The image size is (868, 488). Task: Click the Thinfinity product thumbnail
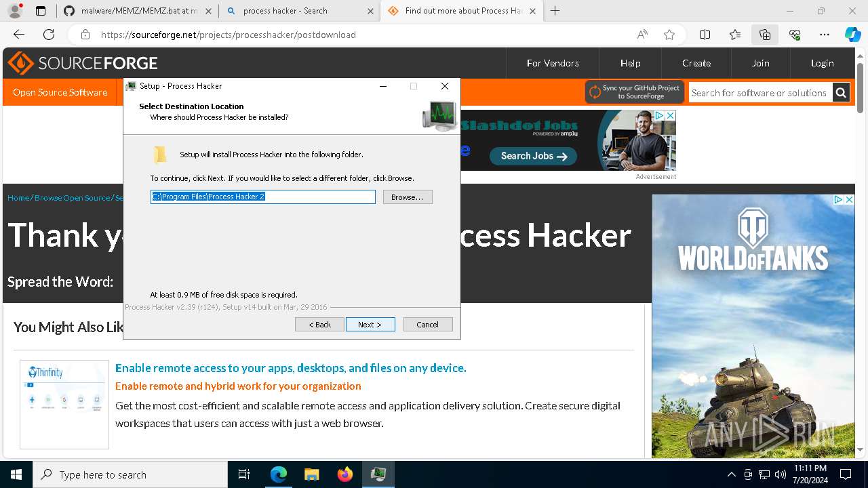coord(64,405)
